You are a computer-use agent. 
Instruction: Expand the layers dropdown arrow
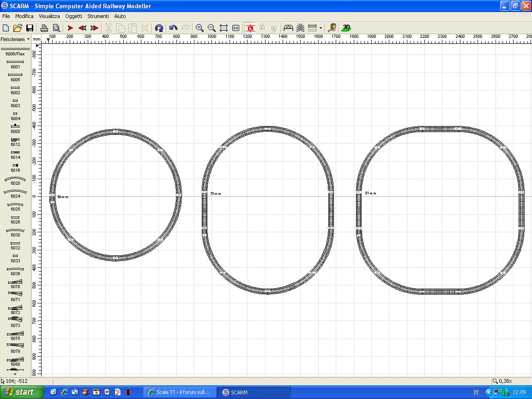(320, 28)
